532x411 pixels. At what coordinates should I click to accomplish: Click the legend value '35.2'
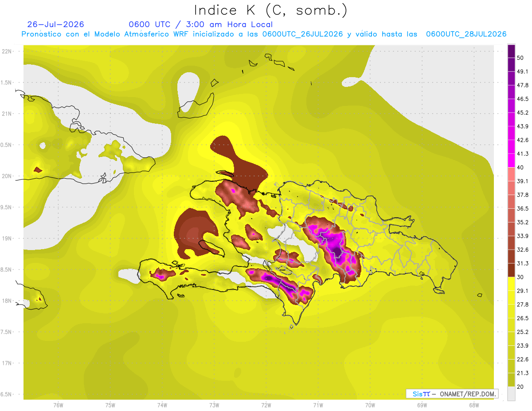point(523,222)
